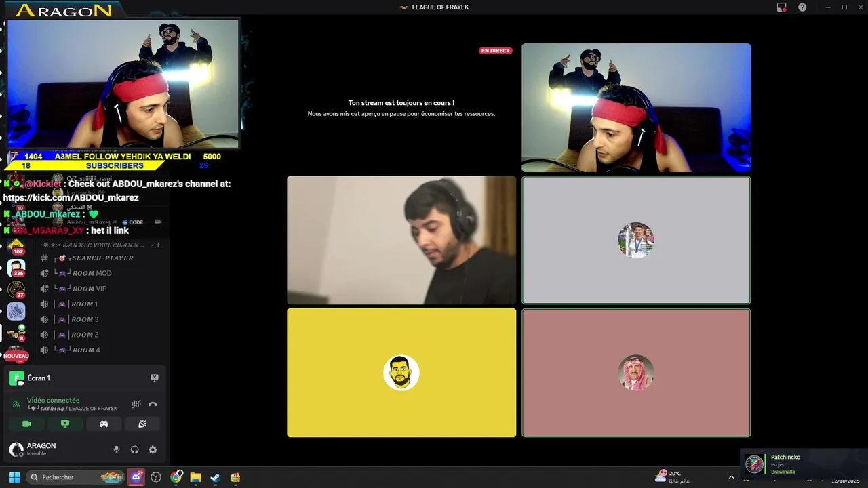The image size is (868, 488).
Task: Open the connection signal icon
Action: click(x=16, y=404)
